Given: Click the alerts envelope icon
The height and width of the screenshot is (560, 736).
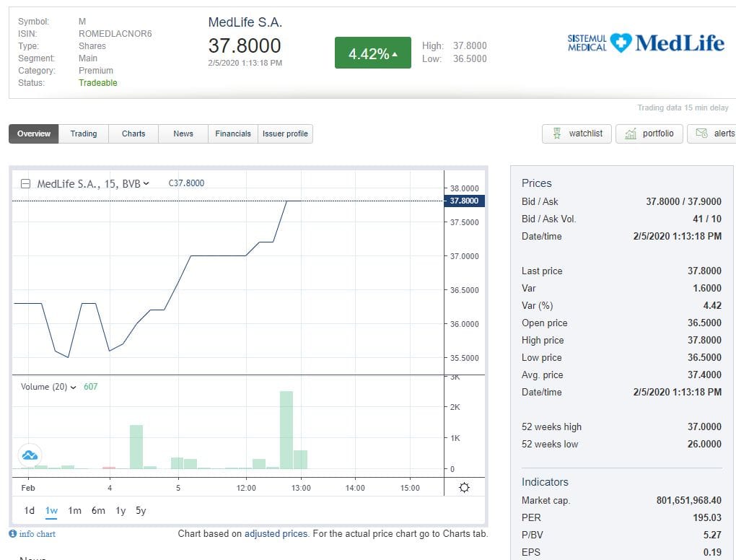Looking at the screenshot, I should point(701,134).
